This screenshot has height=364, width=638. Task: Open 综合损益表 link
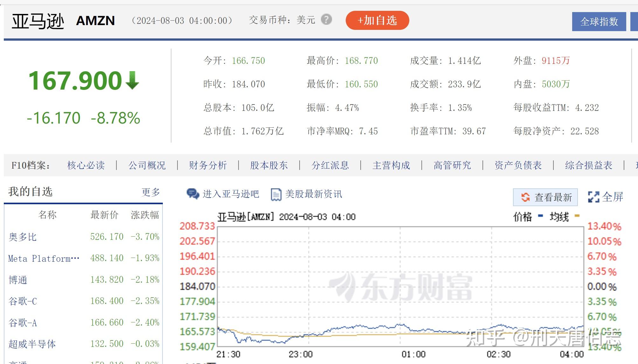point(589,165)
